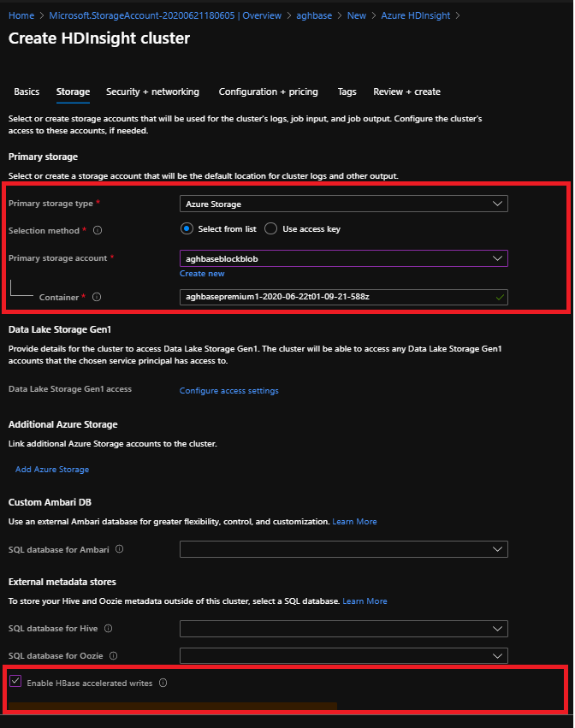Image resolution: width=575 pixels, height=728 pixels.
Task: Click the Create new storage account link
Action: 202,273
